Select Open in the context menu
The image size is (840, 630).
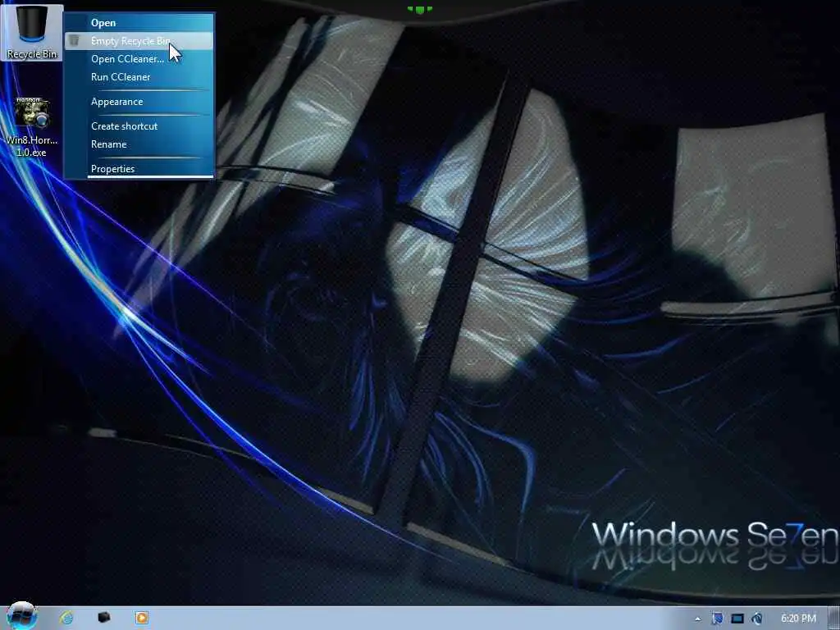click(139, 22)
